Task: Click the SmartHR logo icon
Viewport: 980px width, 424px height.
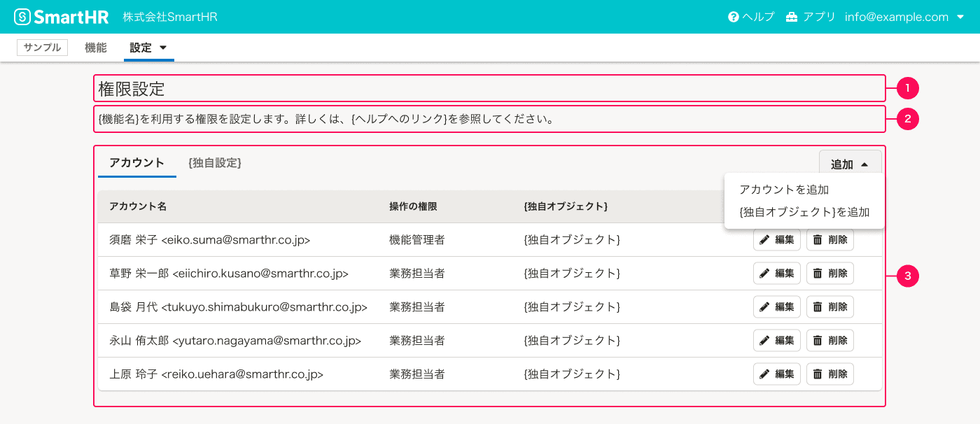Action: point(23,16)
